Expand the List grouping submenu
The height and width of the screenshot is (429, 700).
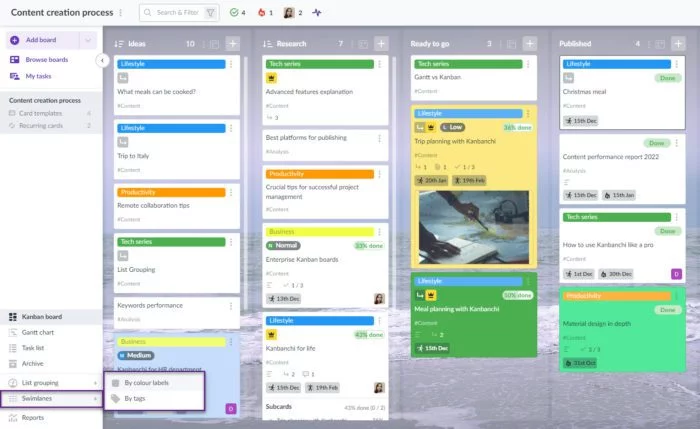52,382
